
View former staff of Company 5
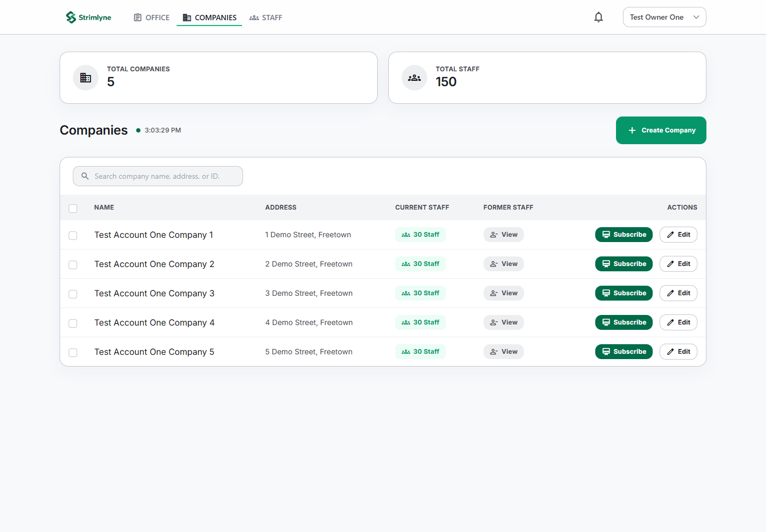click(504, 352)
